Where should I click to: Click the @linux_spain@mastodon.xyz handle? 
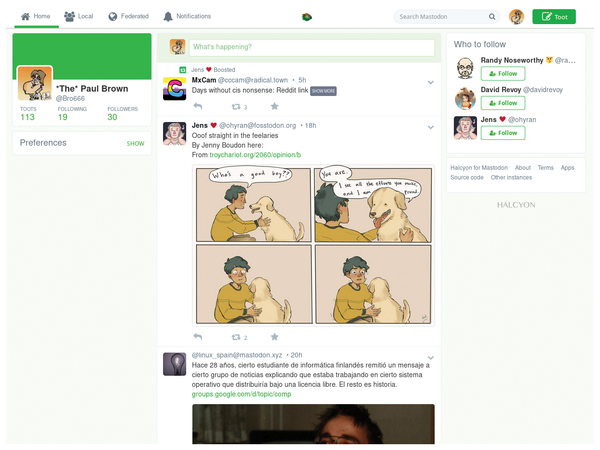237,355
